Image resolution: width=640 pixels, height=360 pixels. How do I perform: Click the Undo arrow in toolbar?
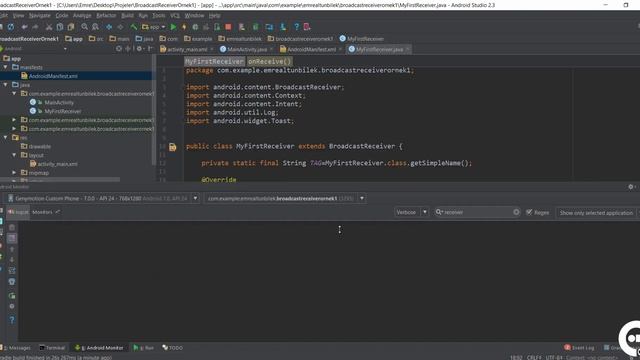point(24,27)
